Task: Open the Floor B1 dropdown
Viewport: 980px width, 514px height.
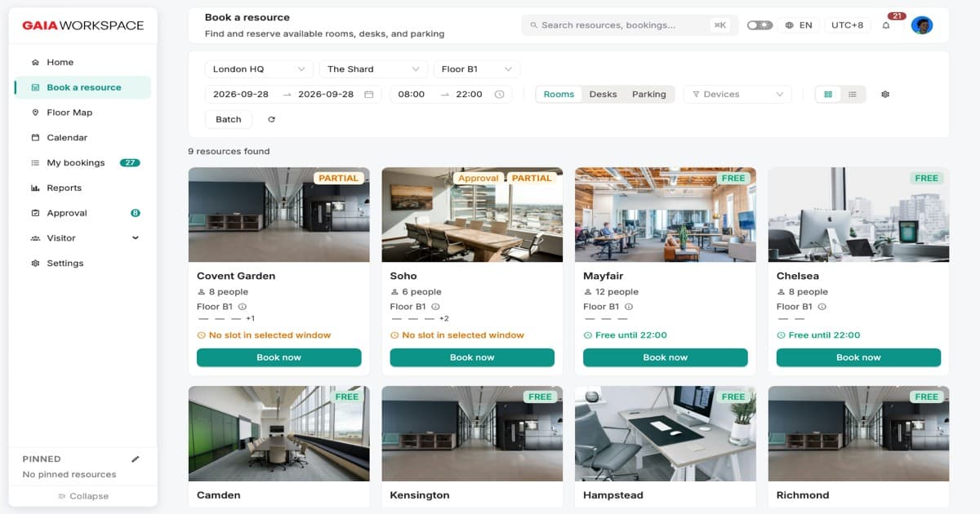Action: tap(477, 69)
